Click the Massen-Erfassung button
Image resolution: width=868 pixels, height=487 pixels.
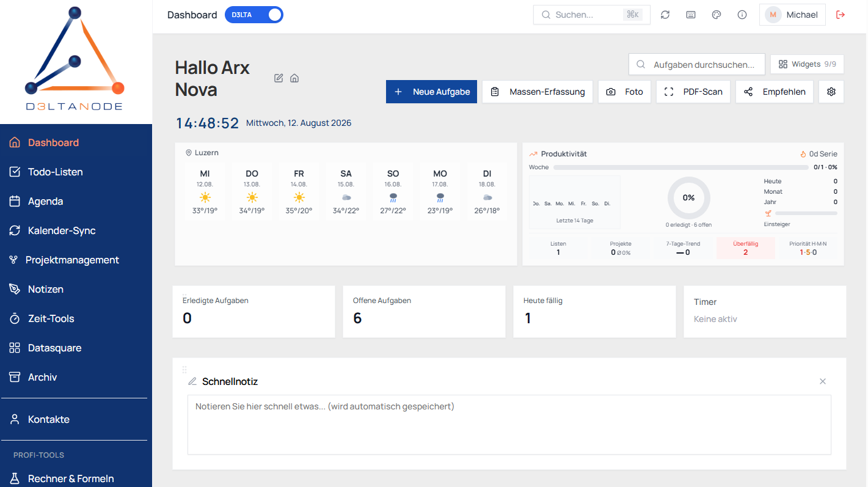[x=538, y=92]
